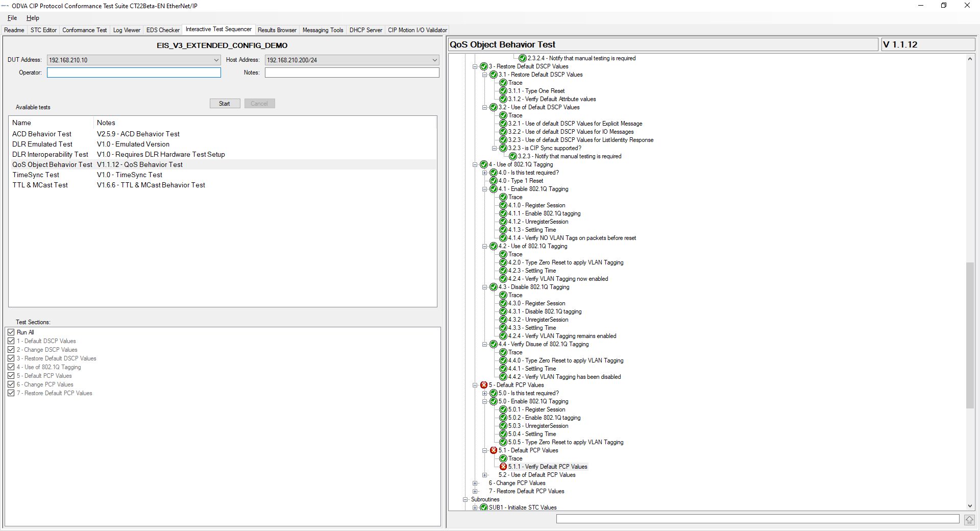The height and width of the screenshot is (531, 980).
Task: Click the Operator input field
Action: tap(134, 73)
